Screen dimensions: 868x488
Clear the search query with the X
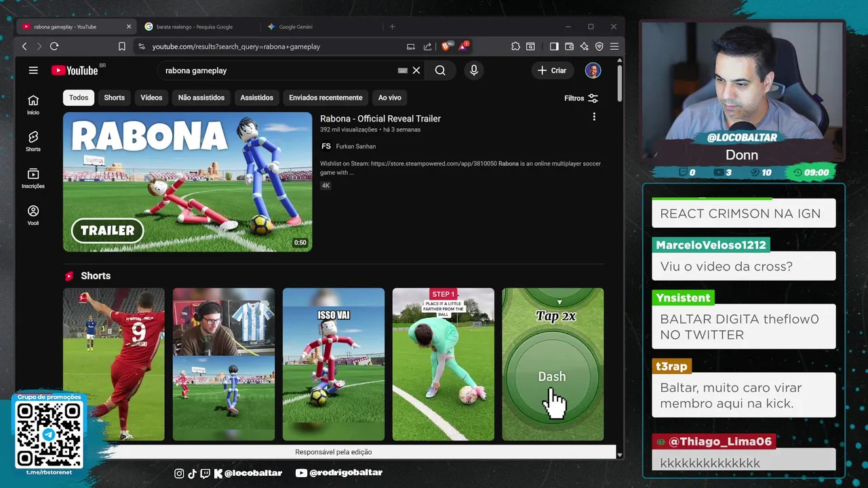point(416,70)
